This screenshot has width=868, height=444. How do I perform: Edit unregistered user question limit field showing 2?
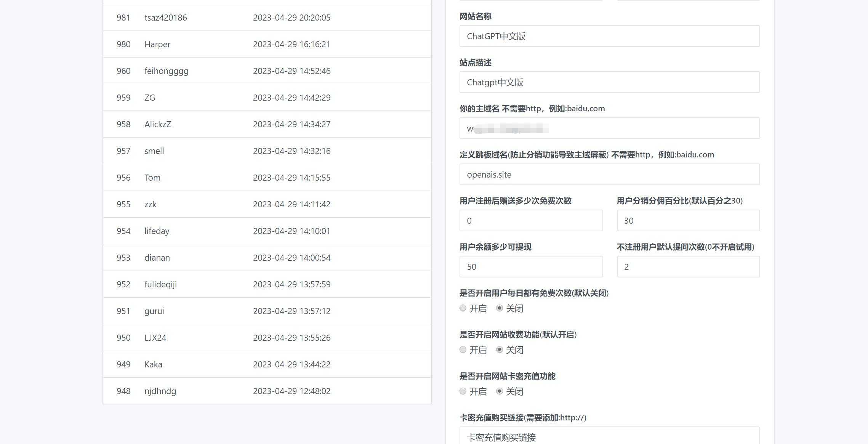coord(688,266)
